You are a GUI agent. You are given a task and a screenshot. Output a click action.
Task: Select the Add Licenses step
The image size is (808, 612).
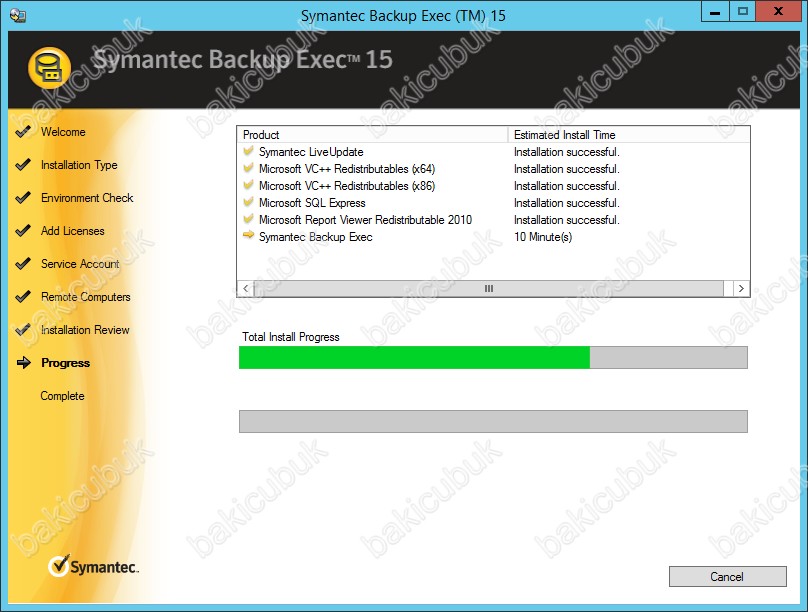pyautogui.click(x=73, y=231)
